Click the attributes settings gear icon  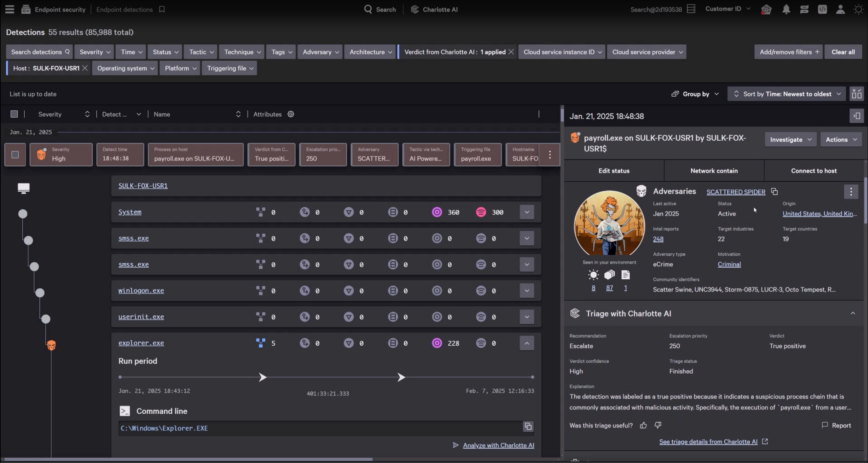(x=291, y=114)
